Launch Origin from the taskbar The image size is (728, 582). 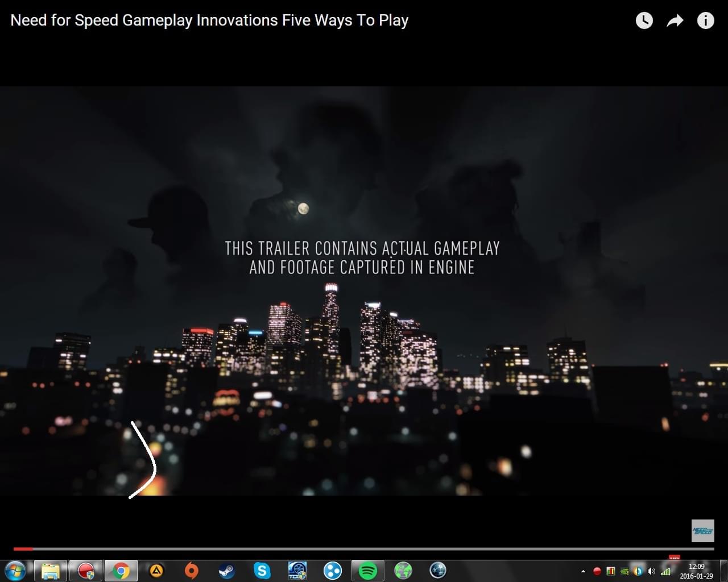click(x=192, y=571)
